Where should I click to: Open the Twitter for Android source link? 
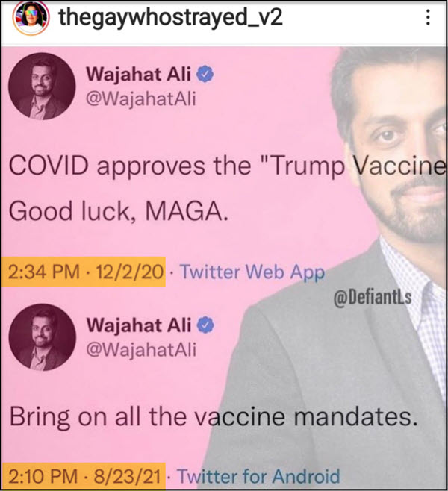point(259,476)
